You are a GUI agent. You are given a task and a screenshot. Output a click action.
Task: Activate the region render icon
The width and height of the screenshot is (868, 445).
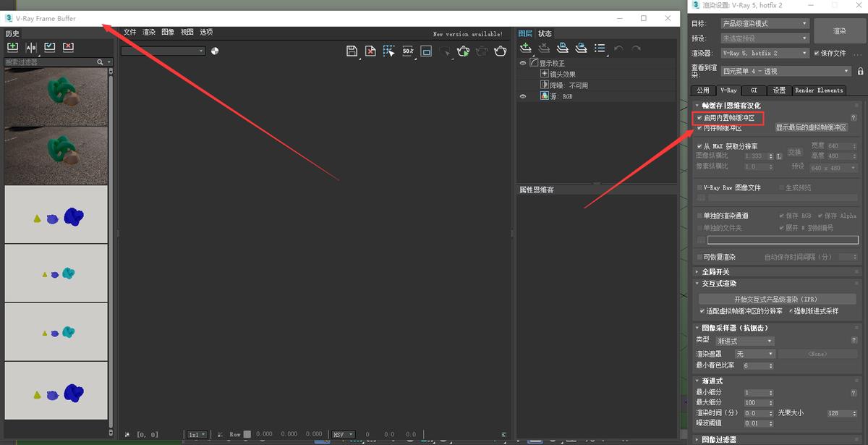pos(389,51)
